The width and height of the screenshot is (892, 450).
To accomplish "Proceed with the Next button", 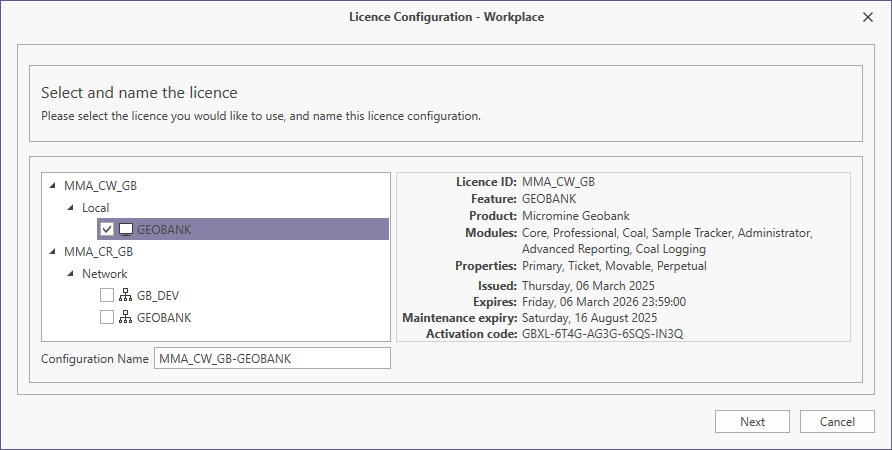I will [x=752, y=422].
